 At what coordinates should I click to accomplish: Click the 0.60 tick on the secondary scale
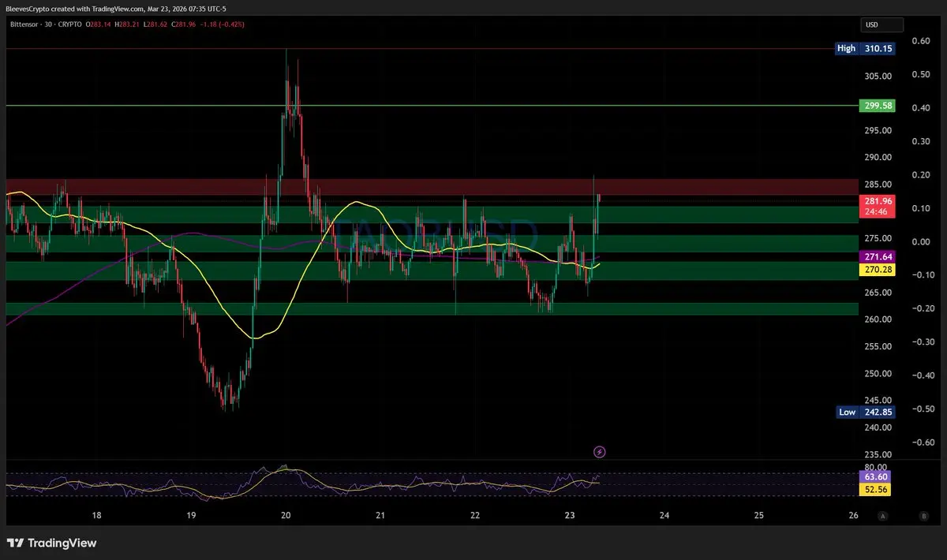[x=921, y=41]
